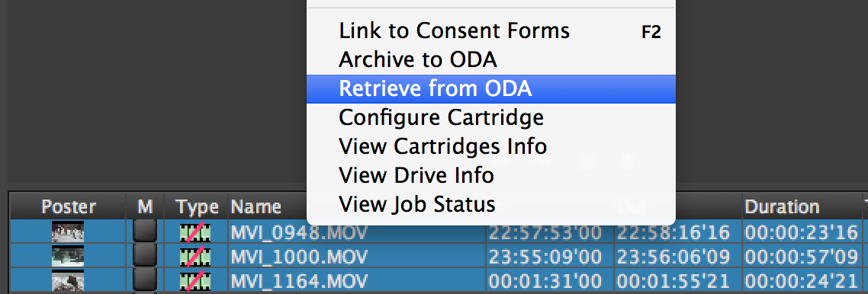Click the offline type icon for MVI_0948.MOV
The width and height of the screenshot is (868, 294).
tap(195, 232)
